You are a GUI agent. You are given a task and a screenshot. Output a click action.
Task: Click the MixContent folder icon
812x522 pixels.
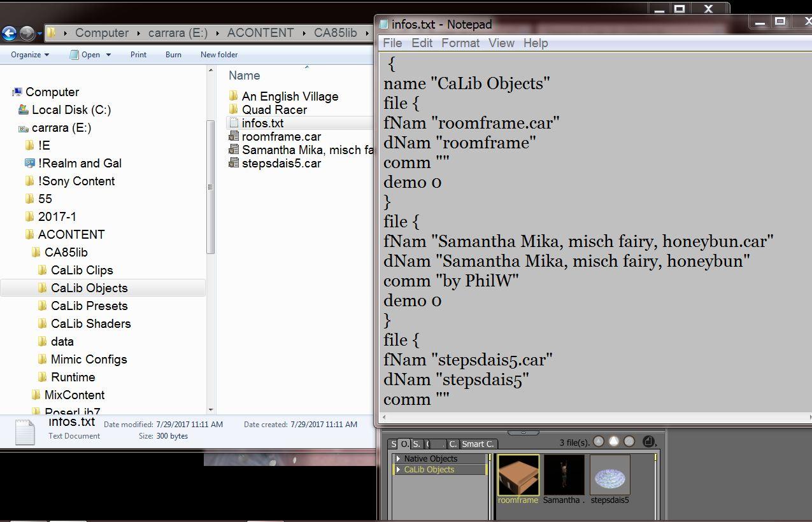(36, 395)
